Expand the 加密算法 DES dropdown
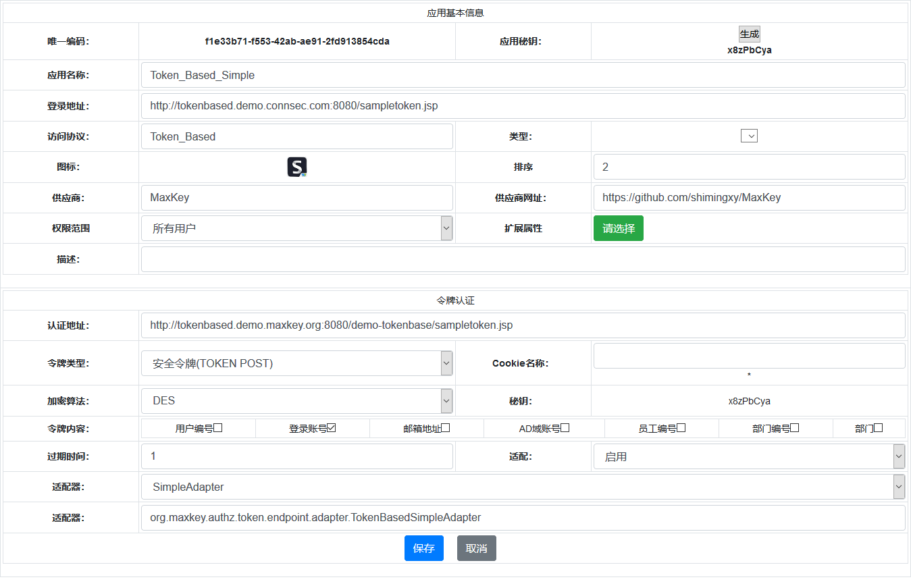 pos(297,400)
